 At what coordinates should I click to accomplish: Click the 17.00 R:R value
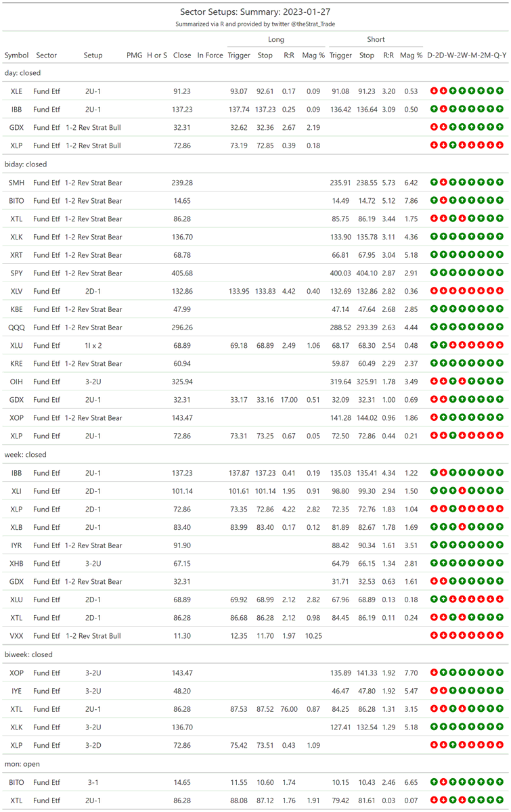click(289, 399)
